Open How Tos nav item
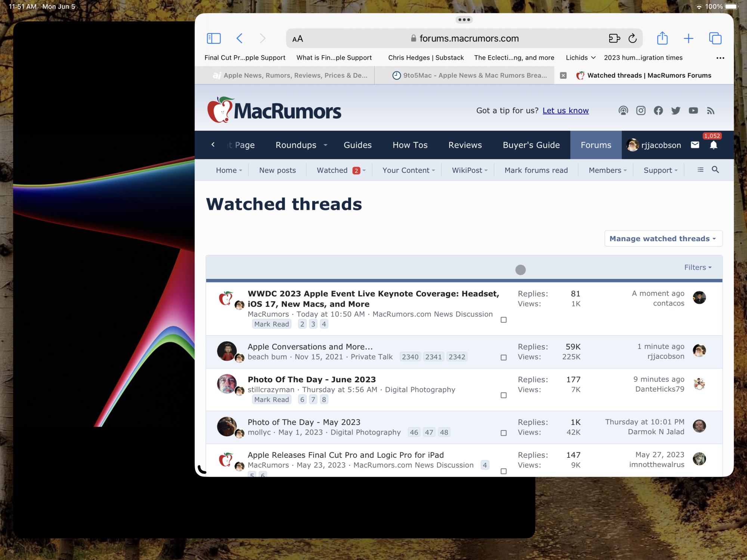The width and height of the screenshot is (747, 560). click(410, 145)
